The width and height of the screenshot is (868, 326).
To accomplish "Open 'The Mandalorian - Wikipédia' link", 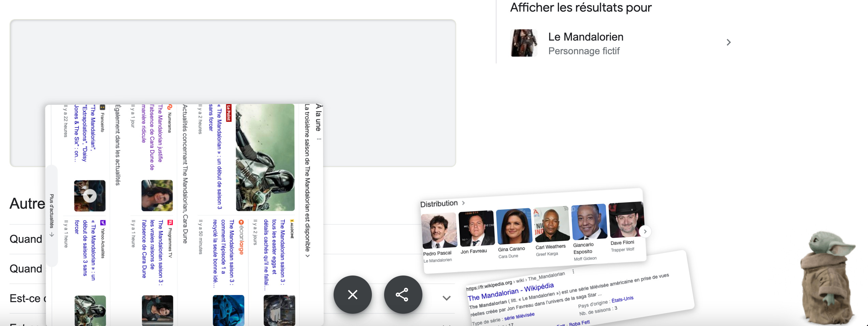I will click(x=510, y=292).
